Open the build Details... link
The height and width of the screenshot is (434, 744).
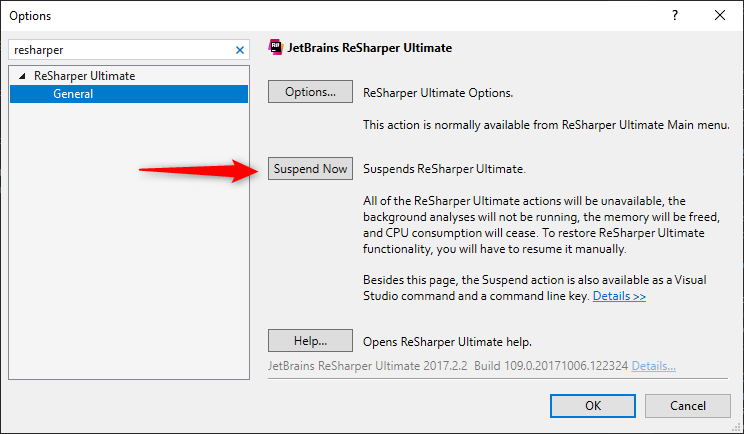[653, 366]
